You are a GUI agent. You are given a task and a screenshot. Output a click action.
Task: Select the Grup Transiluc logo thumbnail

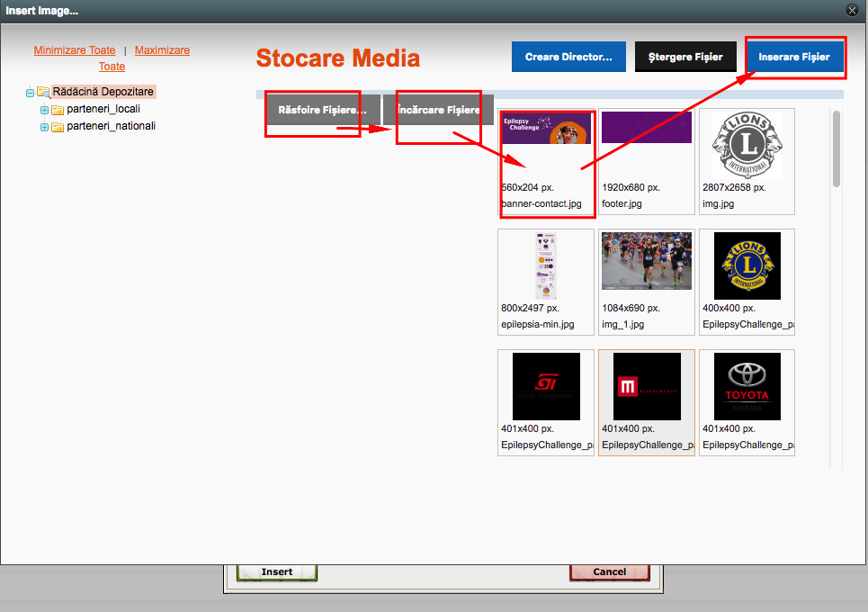[546, 387]
